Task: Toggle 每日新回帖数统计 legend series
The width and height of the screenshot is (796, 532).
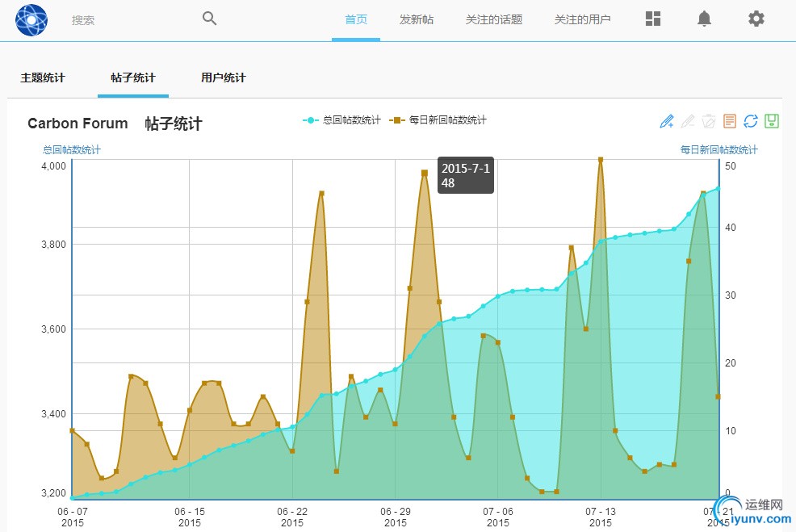Action: click(x=438, y=120)
